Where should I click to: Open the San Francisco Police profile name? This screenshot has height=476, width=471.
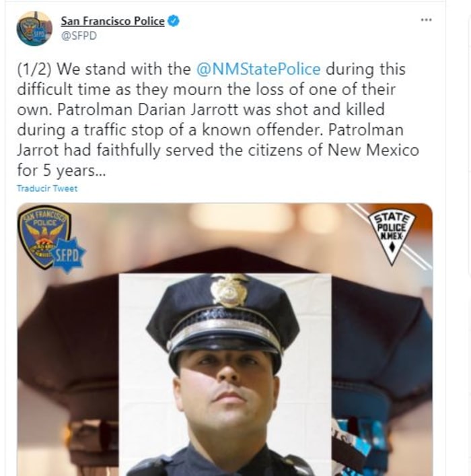tap(112, 21)
